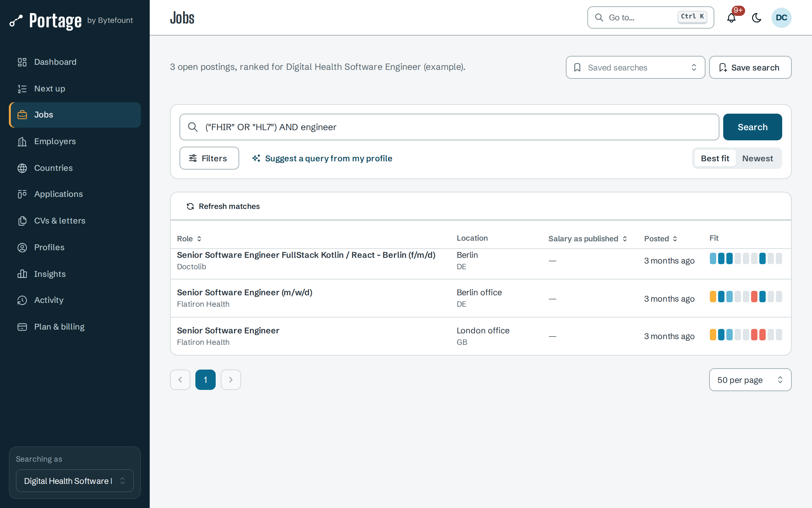Open the Employers section
The image size is (812, 508).
[x=75, y=142]
